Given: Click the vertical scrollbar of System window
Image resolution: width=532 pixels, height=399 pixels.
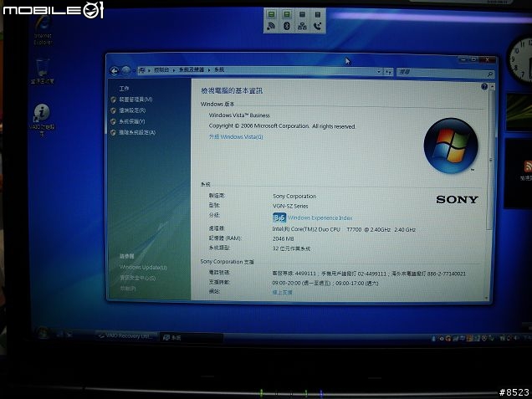Looking at the screenshot, I should [490, 160].
